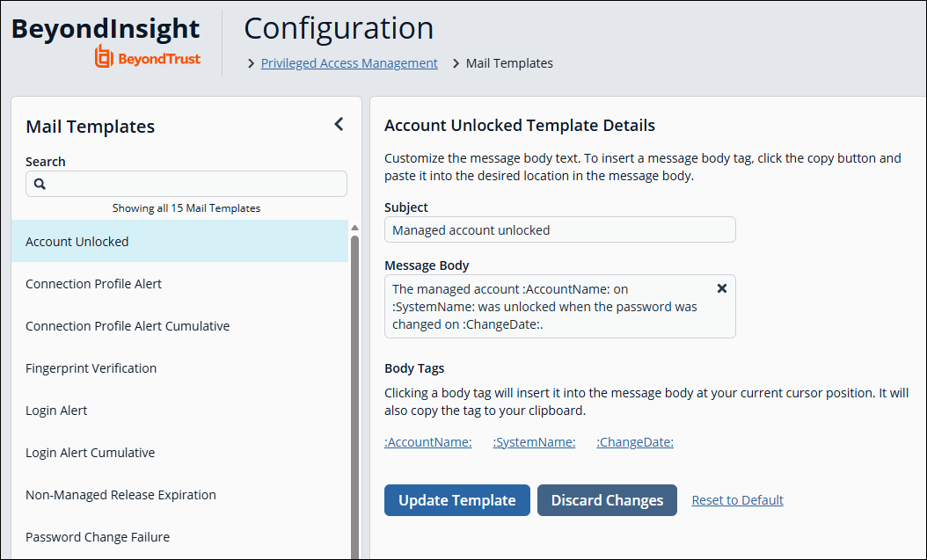Click the breadcrumb chevron before Privileged Access Management

(x=251, y=62)
